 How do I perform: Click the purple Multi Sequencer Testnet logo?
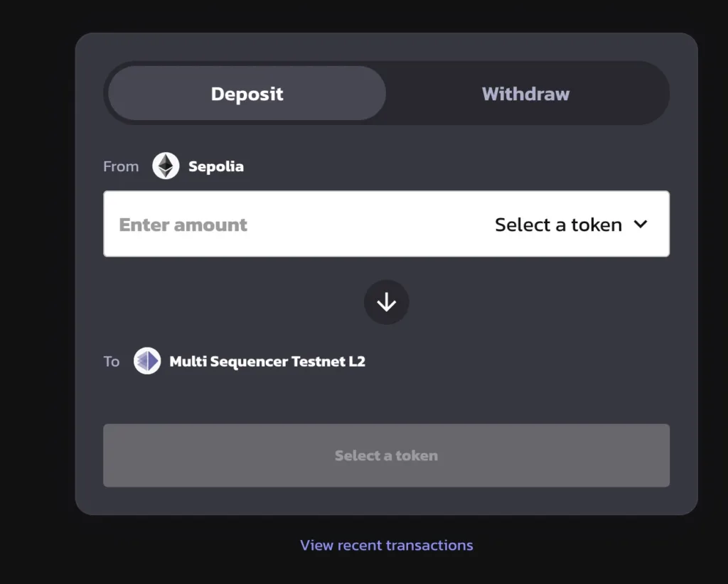pyautogui.click(x=147, y=361)
